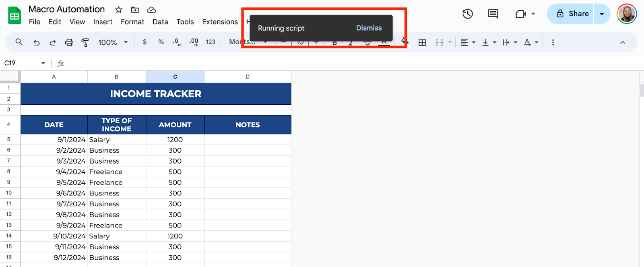Apply currency dollar format
The width and height of the screenshot is (644, 267).
pos(145,42)
